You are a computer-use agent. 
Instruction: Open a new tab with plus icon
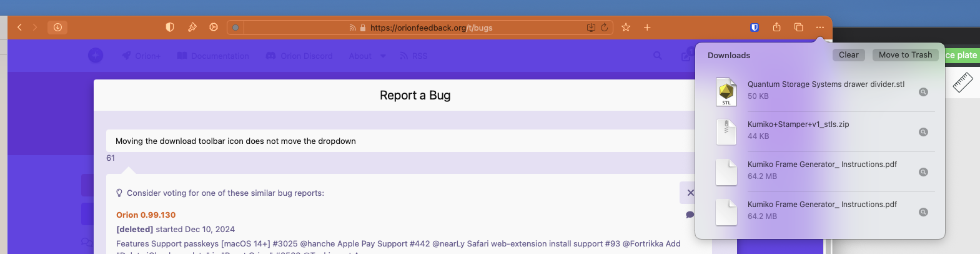pos(647,28)
